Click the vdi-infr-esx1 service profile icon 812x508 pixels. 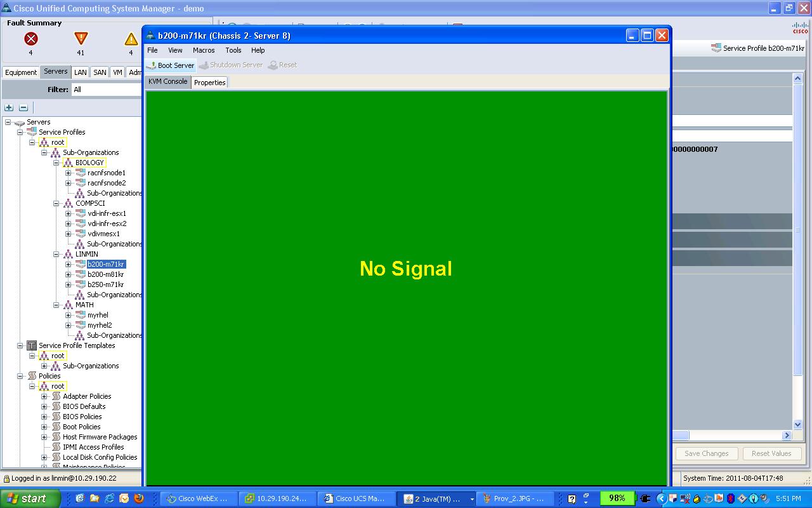click(x=81, y=213)
